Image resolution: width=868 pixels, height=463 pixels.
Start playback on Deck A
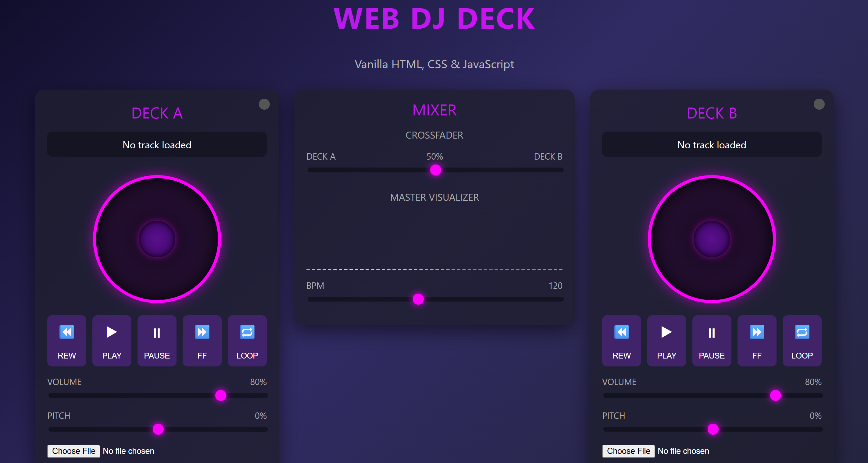pos(112,341)
